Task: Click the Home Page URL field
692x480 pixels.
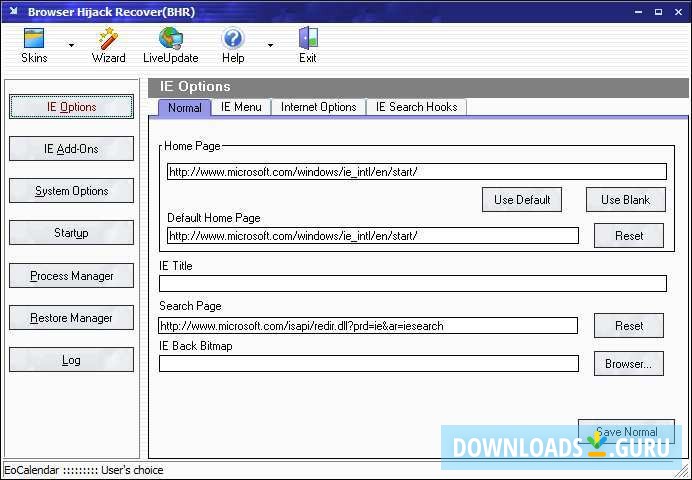Action: click(x=417, y=172)
